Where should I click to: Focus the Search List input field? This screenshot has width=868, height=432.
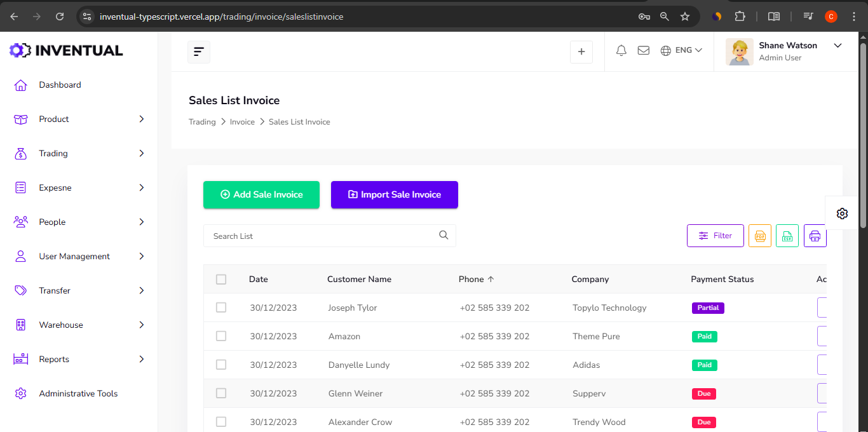tap(321, 236)
